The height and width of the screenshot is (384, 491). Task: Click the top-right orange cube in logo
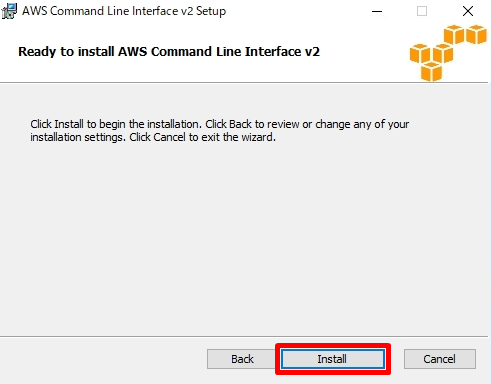point(476,34)
